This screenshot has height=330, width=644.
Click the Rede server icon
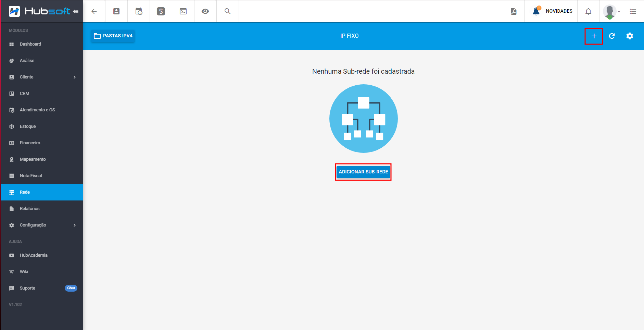click(x=12, y=192)
